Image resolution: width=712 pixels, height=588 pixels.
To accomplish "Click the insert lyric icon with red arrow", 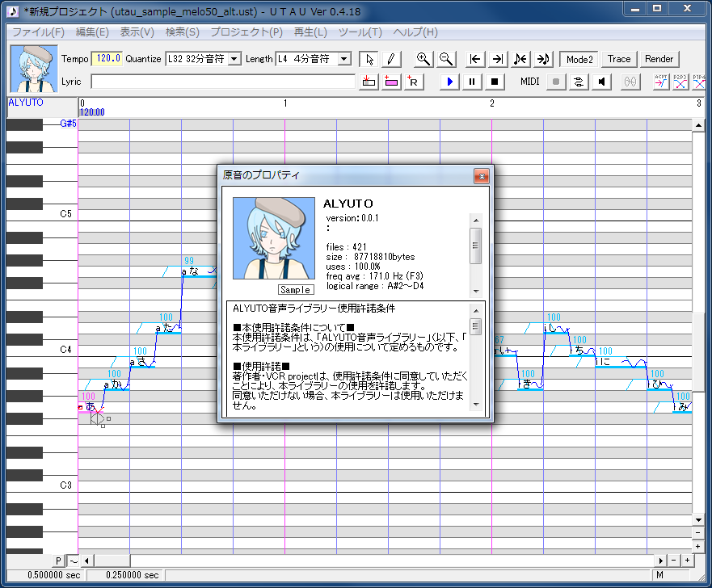I will [369, 82].
